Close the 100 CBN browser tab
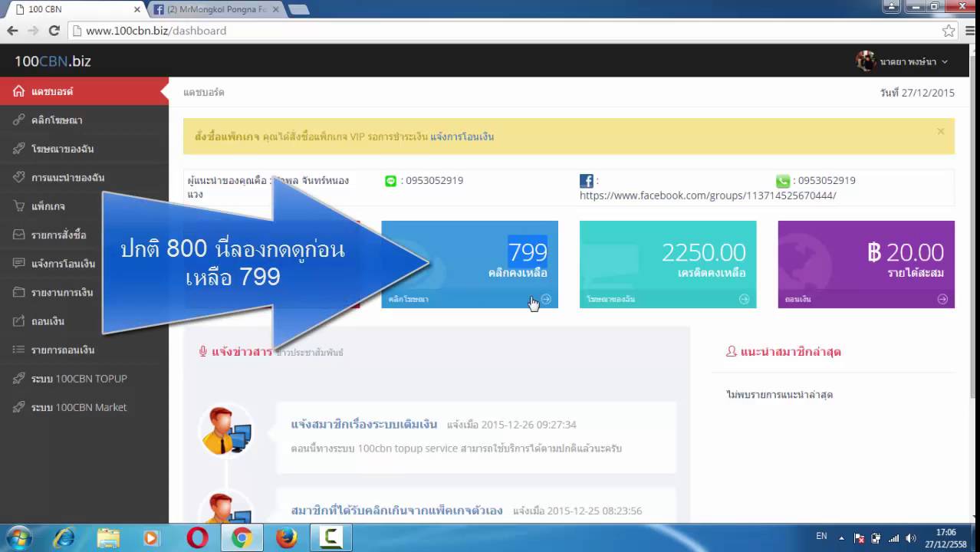This screenshot has height=552, width=980. pos(137,10)
